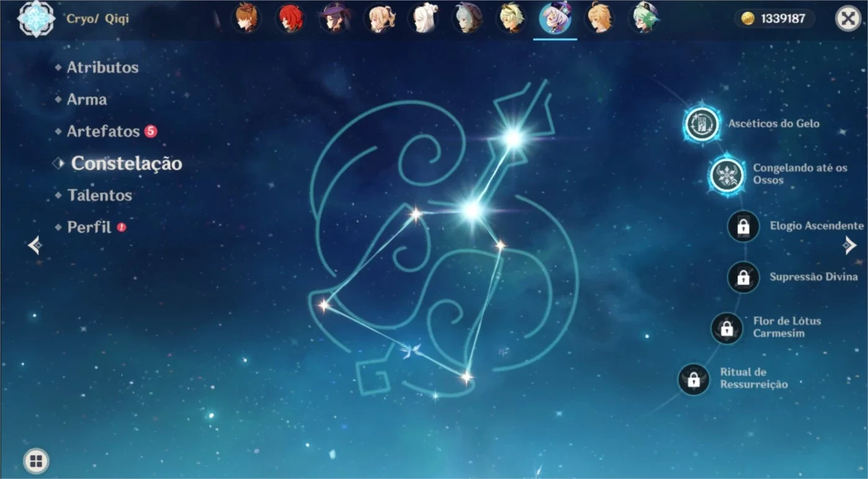Click the "Supressão Divina" label
The height and width of the screenshot is (479, 868).
[814, 277]
